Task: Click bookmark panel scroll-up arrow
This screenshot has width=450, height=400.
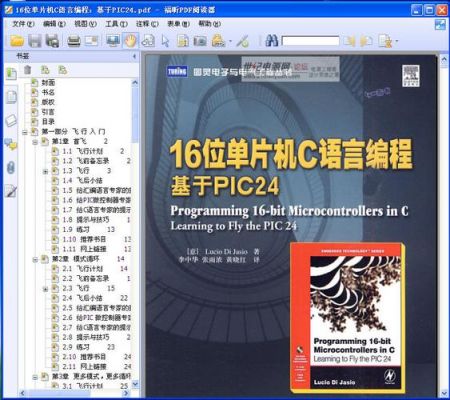Action: (x=135, y=82)
